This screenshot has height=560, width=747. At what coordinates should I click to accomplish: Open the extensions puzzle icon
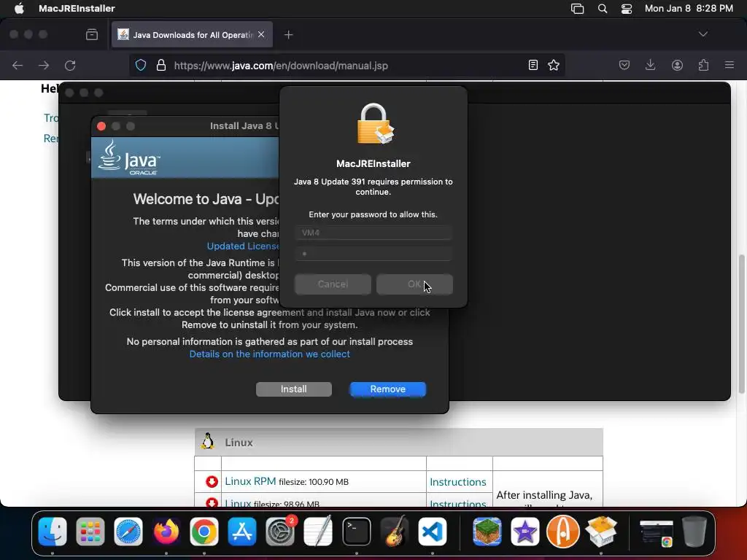(x=704, y=65)
